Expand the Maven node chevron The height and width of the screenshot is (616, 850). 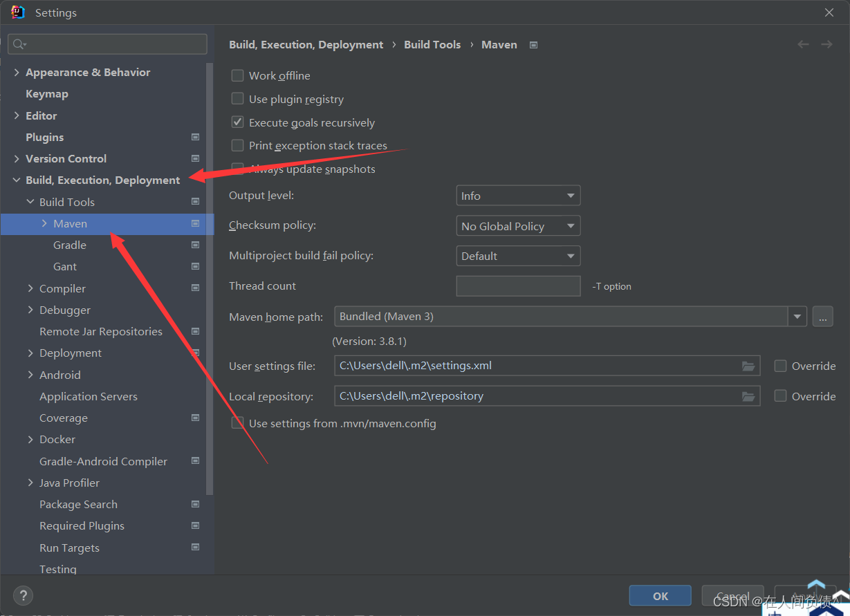(44, 223)
